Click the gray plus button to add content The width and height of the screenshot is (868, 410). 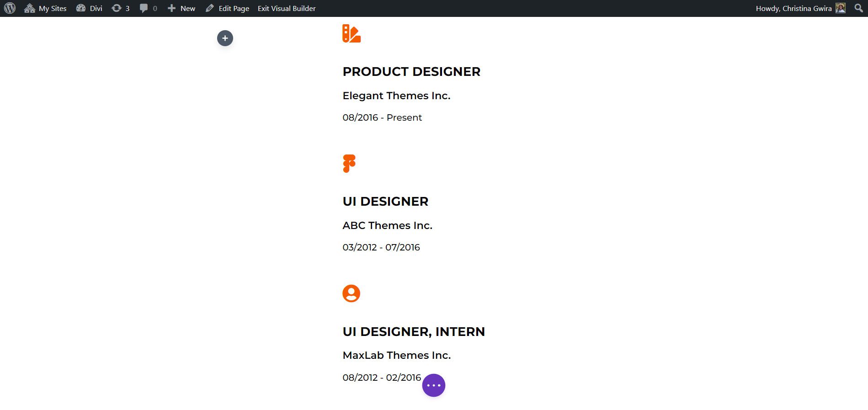pyautogui.click(x=224, y=38)
